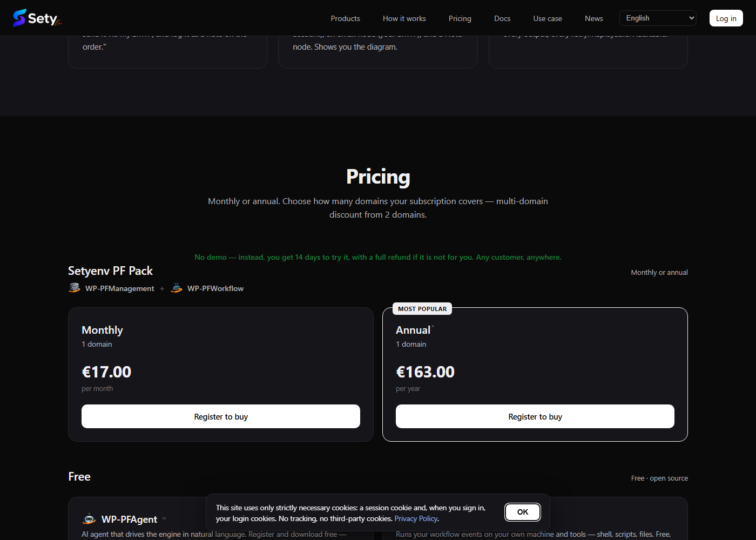Register to buy the Annual plan
Viewport: 756px width, 540px height.
coord(535,416)
